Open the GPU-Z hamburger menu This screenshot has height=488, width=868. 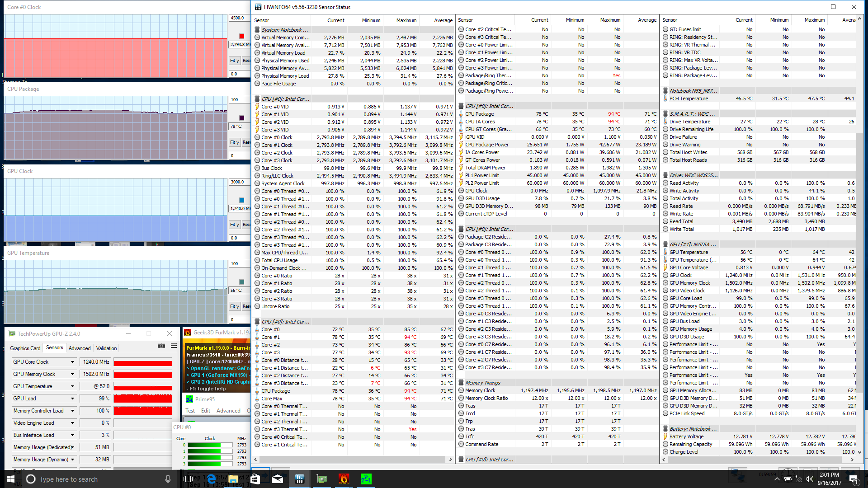point(174,346)
